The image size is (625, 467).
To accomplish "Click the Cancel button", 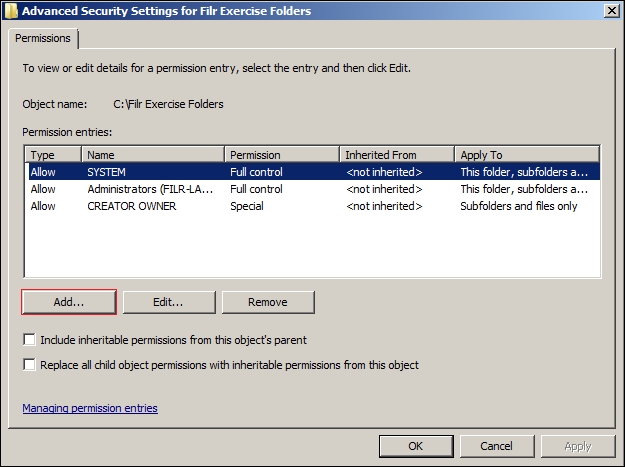I will (x=497, y=446).
